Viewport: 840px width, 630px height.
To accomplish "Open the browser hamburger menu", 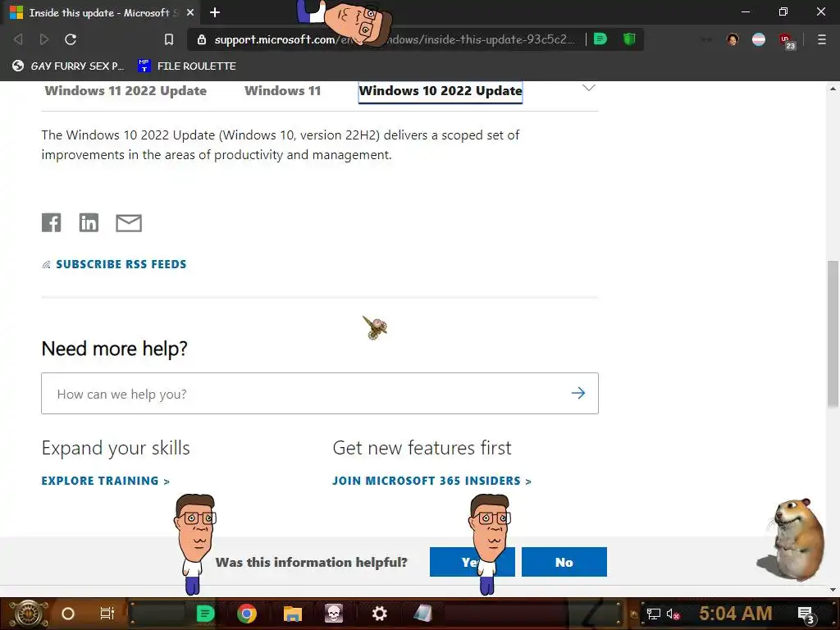I will click(822, 39).
